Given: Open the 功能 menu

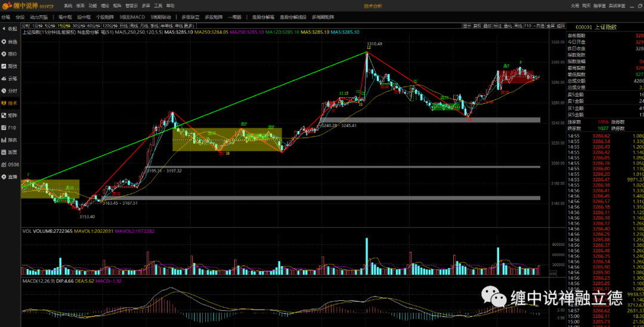Looking at the screenshot, I should 92,6.
